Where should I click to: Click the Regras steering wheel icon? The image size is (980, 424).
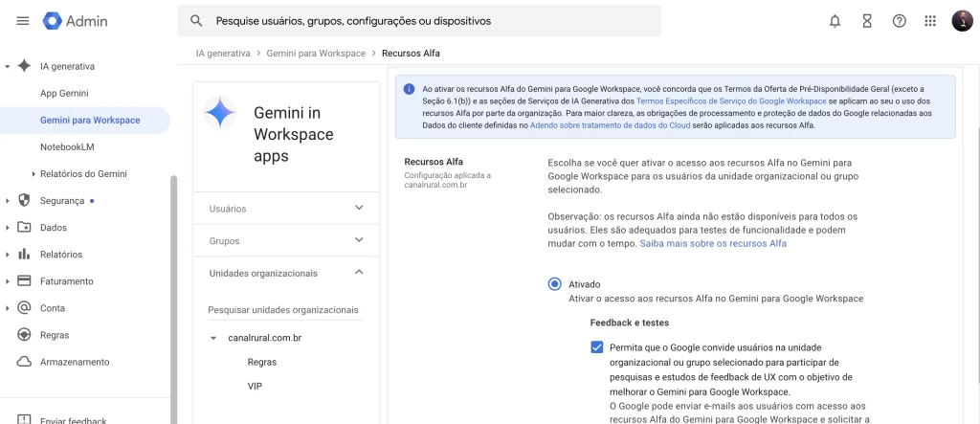point(24,335)
